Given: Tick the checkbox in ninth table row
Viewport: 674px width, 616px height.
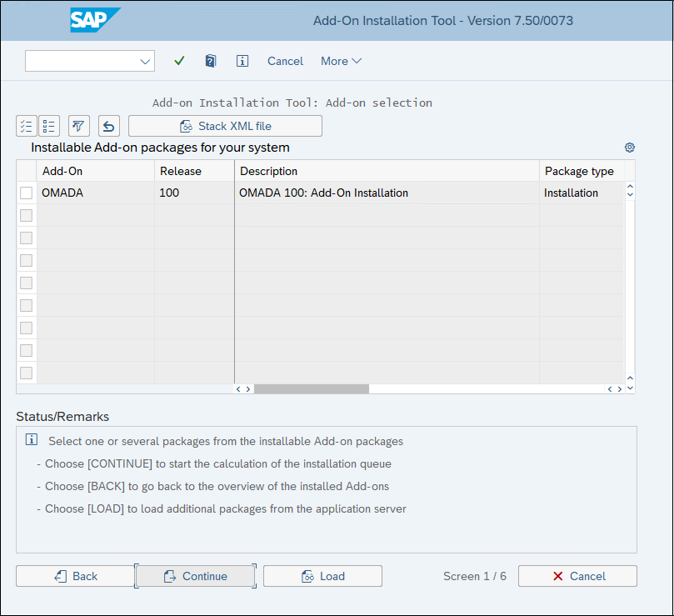Looking at the screenshot, I should click(26, 373).
